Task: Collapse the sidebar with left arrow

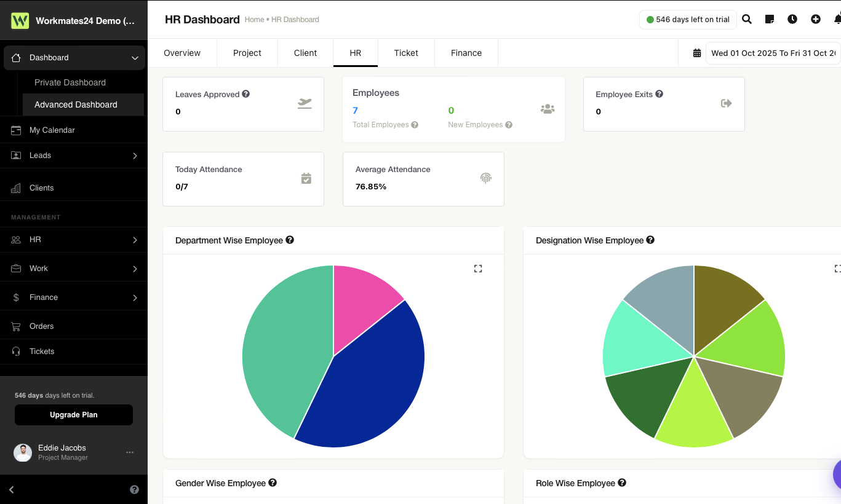Action: point(12,490)
